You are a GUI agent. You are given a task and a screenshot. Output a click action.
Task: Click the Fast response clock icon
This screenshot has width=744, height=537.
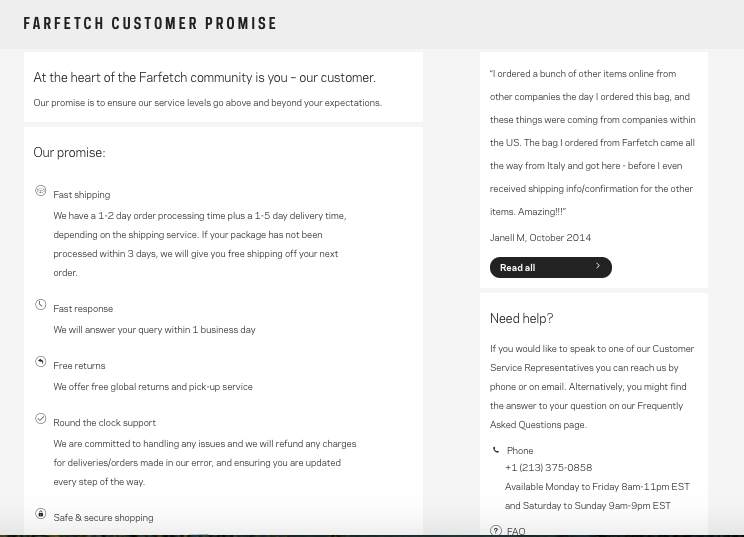click(41, 305)
